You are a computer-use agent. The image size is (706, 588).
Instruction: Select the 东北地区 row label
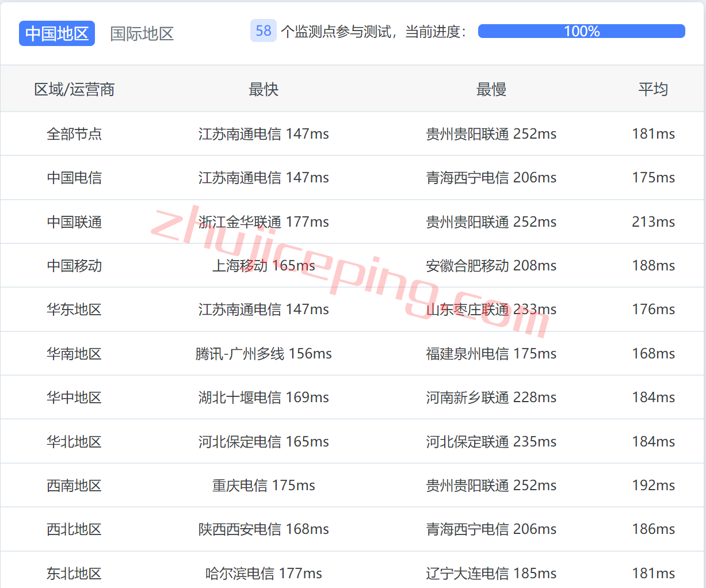pos(74,574)
